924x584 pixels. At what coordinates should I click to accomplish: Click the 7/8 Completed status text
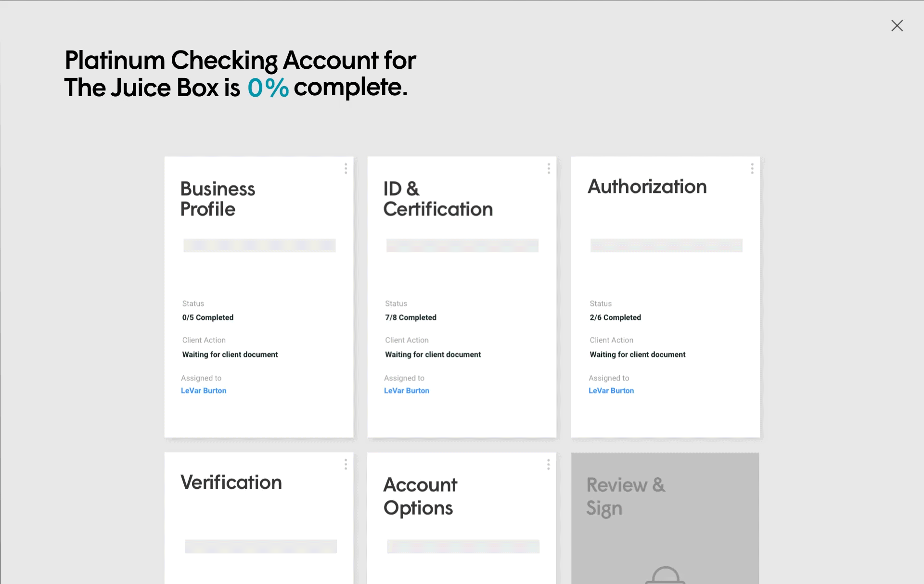411,317
